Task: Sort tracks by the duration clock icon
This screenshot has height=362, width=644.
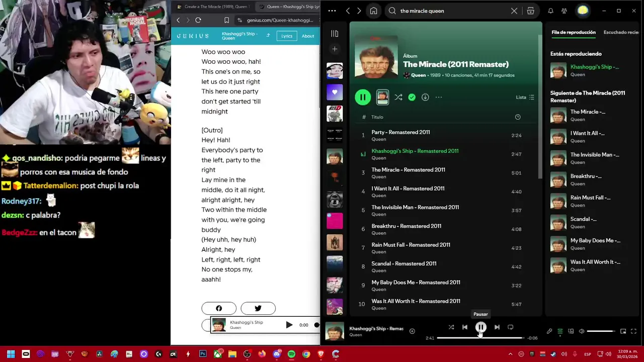Action: [x=518, y=117]
